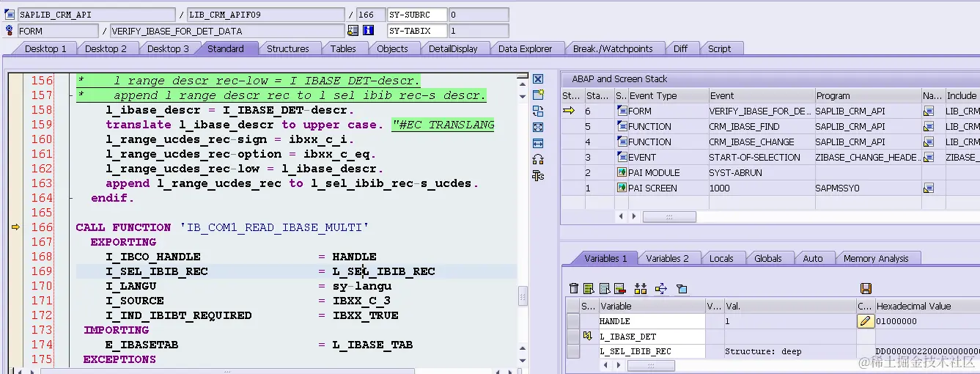Click the navigate-to-editor icon next to VERIFY_IBASE_FOR_DET_DATA
This screenshot has width=980, height=374.
pyautogui.click(x=353, y=31)
